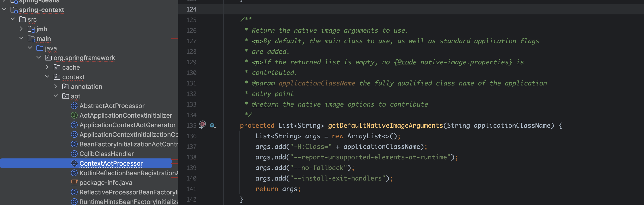Click the aot package icon
Viewport: 644px width, 205px height.
tap(65, 96)
